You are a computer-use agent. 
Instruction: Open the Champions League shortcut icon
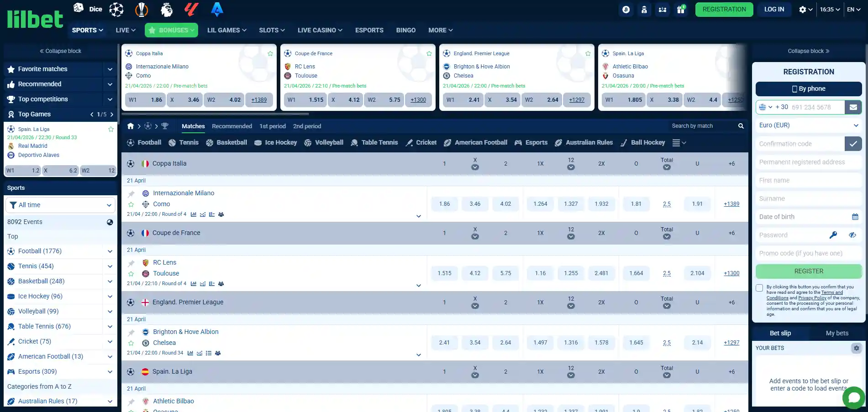click(116, 9)
